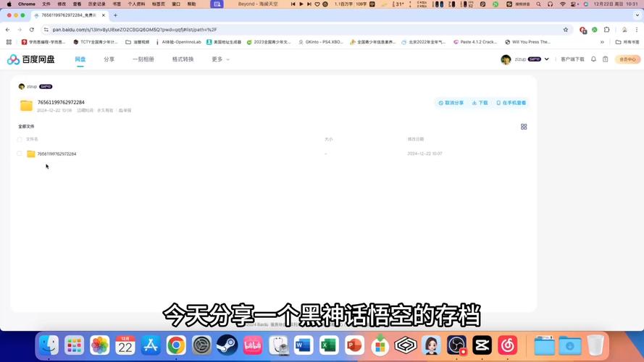The image size is (644, 362).
Task: Click the 客户端下载 link
Action: click(x=572, y=59)
